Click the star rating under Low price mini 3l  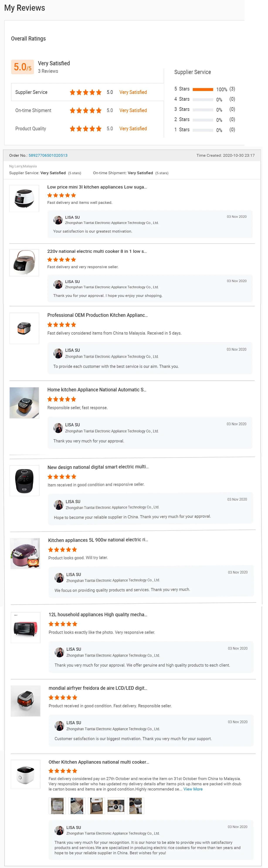pos(62,195)
